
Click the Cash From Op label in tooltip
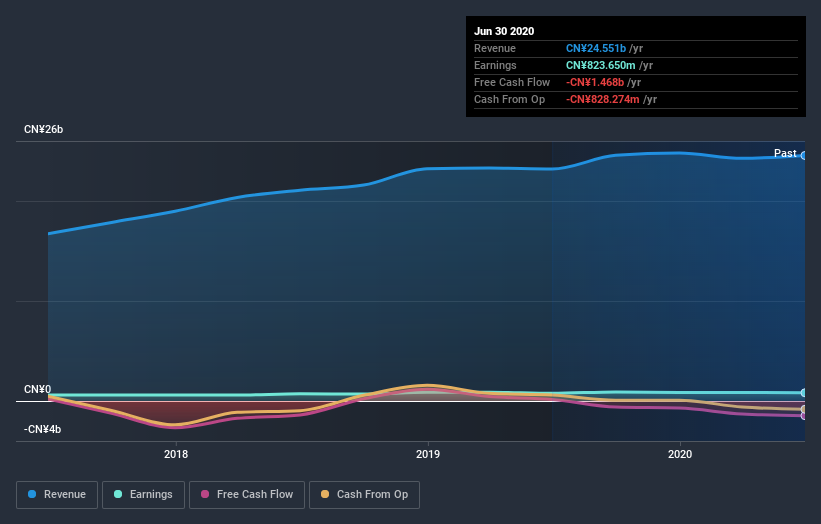point(509,99)
